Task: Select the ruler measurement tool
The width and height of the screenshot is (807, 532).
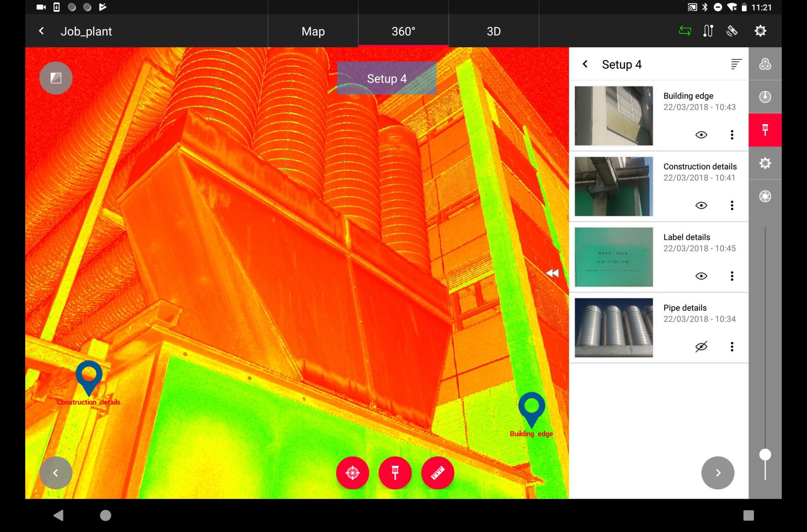Action: pos(437,473)
